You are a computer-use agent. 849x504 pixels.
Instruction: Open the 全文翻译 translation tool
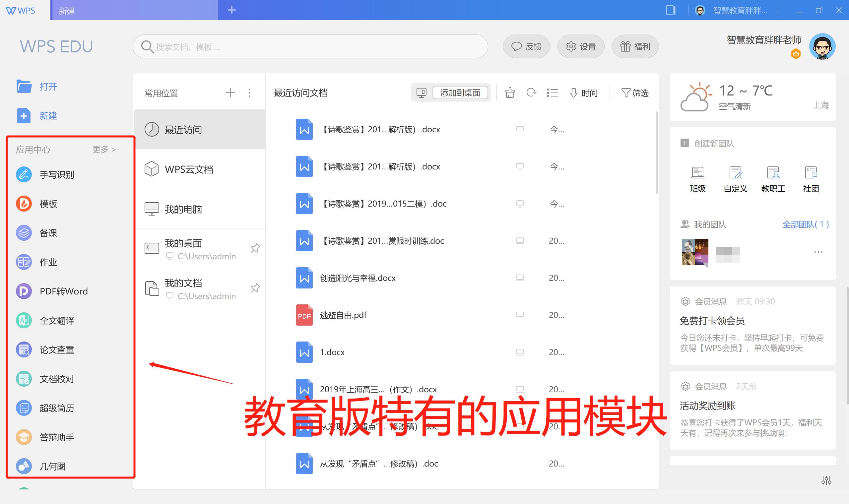[57, 320]
